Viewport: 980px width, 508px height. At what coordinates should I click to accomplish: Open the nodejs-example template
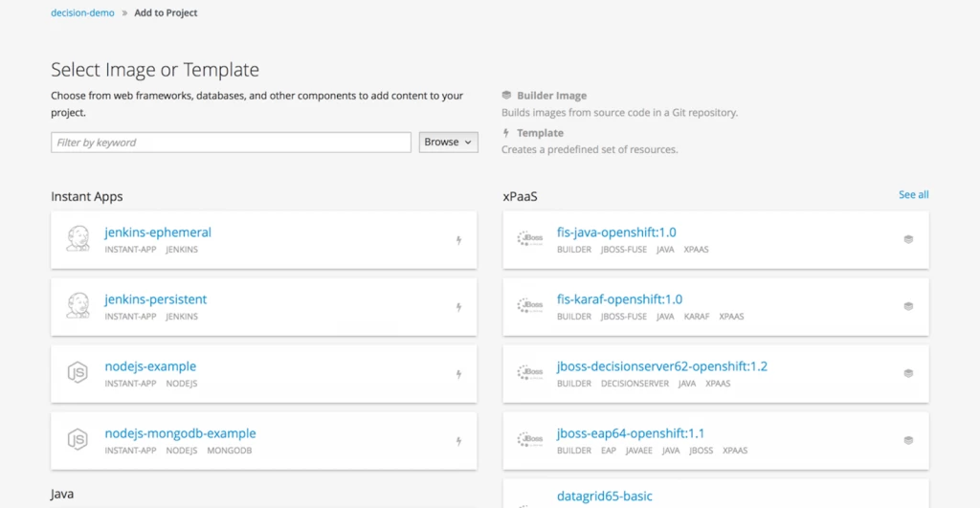pyautogui.click(x=150, y=365)
